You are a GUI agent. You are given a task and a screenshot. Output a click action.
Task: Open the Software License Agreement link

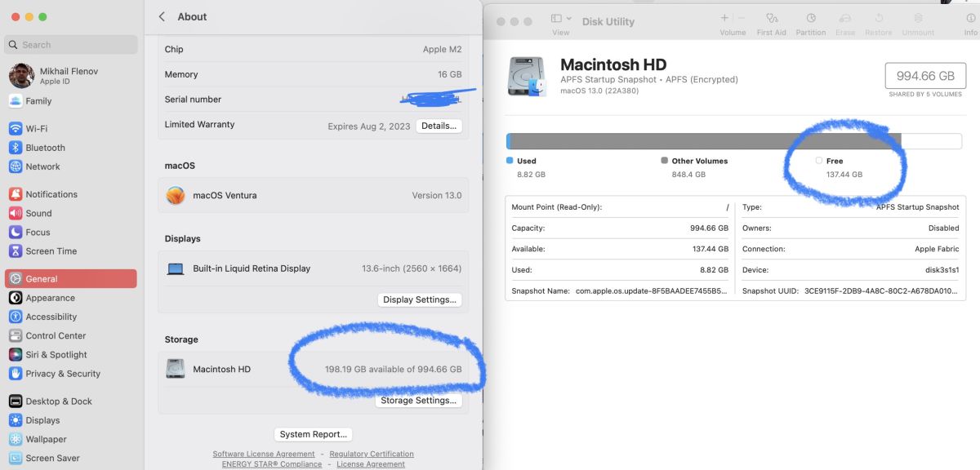[264, 454]
